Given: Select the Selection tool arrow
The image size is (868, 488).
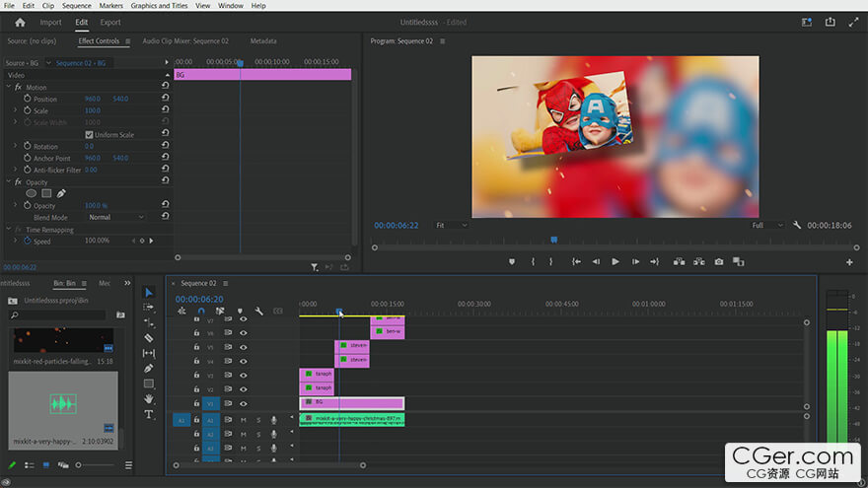Looking at the screenshot, I should click(148, 292).
